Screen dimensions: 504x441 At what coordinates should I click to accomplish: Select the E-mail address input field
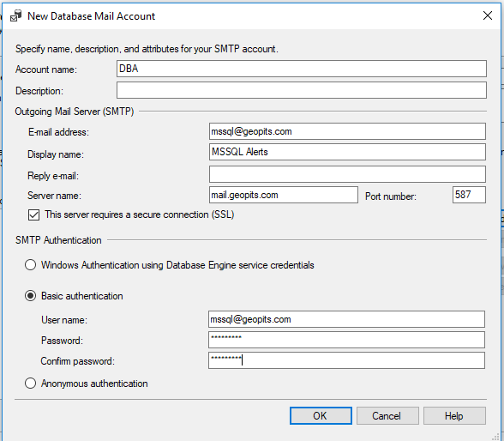347,131
